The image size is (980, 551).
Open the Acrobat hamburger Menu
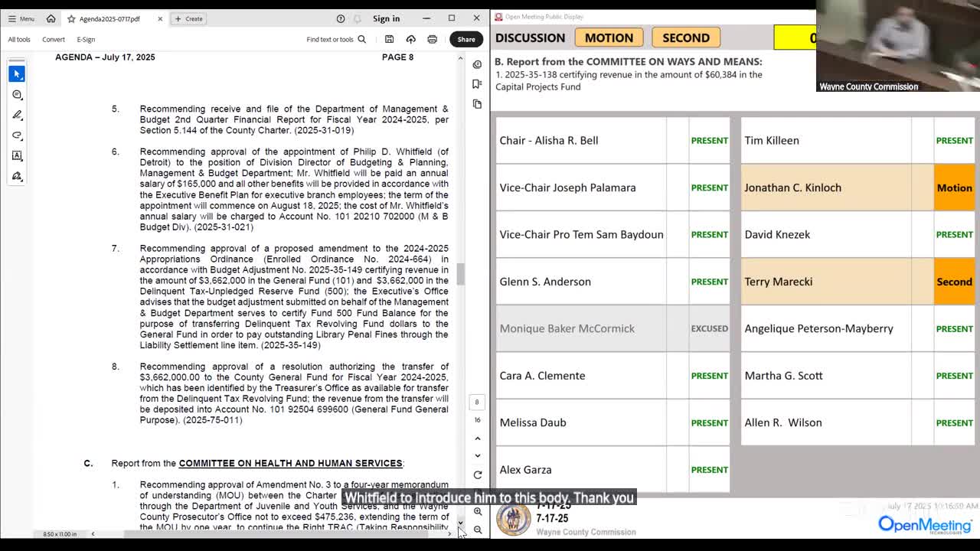point(21,18)
